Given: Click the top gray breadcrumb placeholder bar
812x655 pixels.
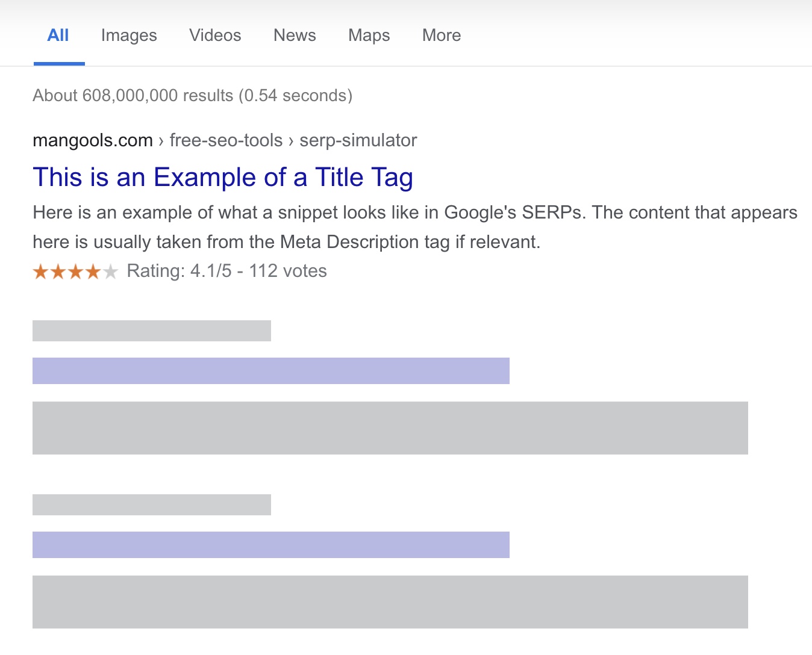Looking at the screenshot, I should [x=151, y=331].
